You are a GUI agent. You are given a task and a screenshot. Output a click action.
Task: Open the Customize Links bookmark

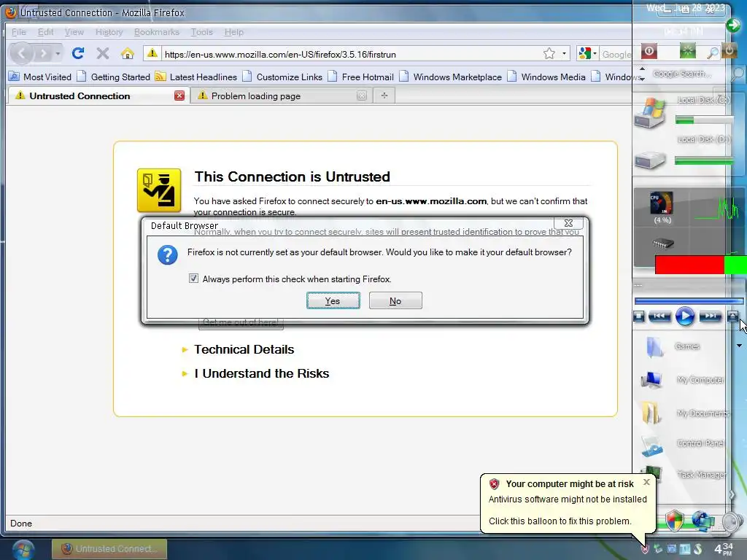pyautogui.click(x=282, y=77)
